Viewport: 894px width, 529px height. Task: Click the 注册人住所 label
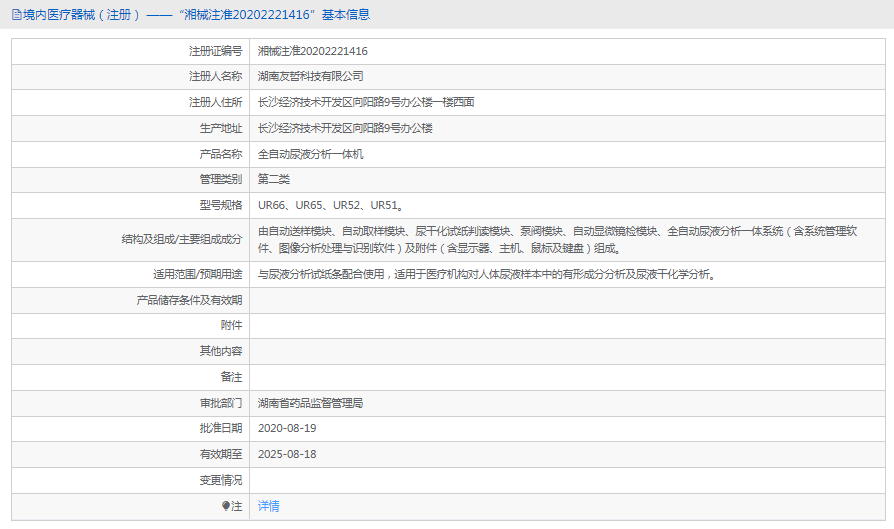(216, 102)
